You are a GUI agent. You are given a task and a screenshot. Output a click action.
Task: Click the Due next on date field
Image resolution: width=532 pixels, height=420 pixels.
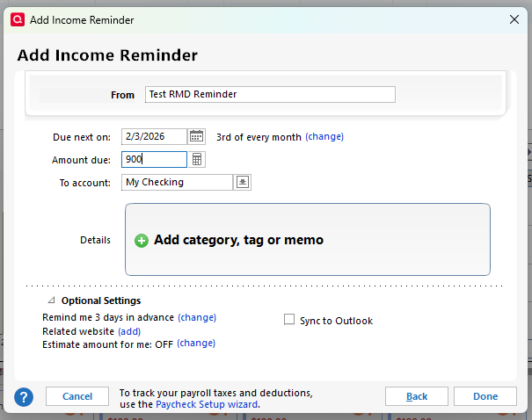(154, 136)
